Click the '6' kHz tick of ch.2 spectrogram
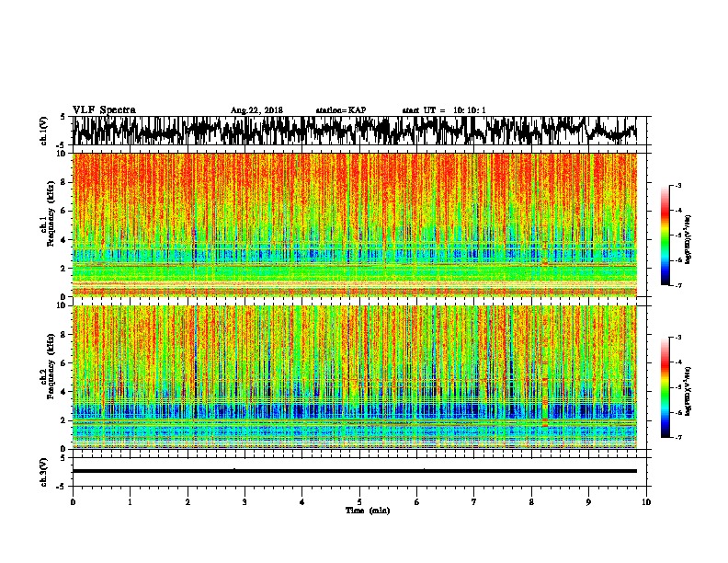 pyautogui.click(x=65, y=363)
